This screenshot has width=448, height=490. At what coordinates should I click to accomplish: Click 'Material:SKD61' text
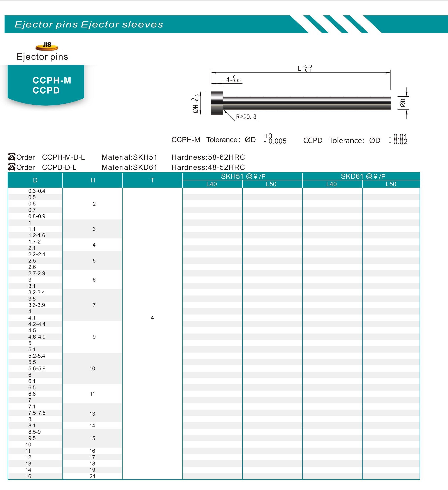coord(129,167)
